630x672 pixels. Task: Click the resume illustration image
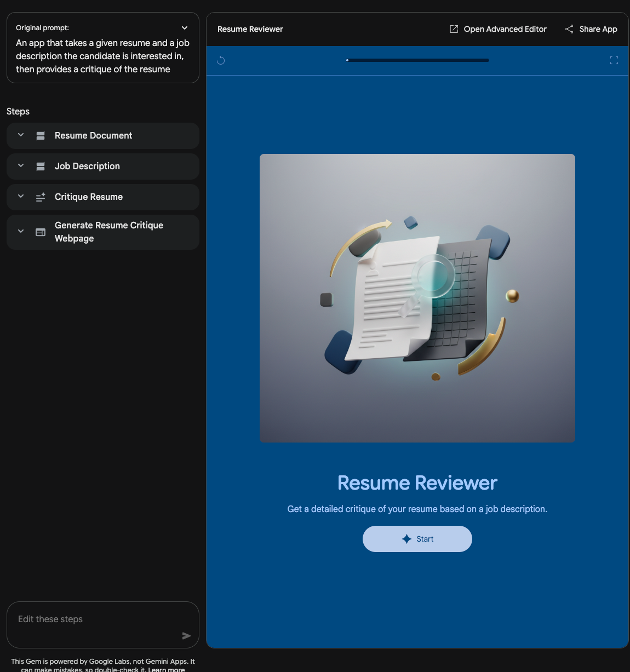click(x=417, y=298)
